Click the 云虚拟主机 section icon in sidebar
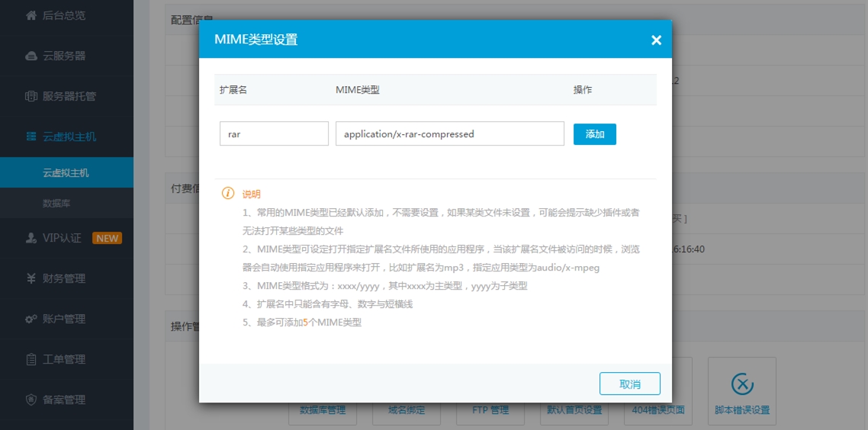The image size is (868, 430). [31, 136]
